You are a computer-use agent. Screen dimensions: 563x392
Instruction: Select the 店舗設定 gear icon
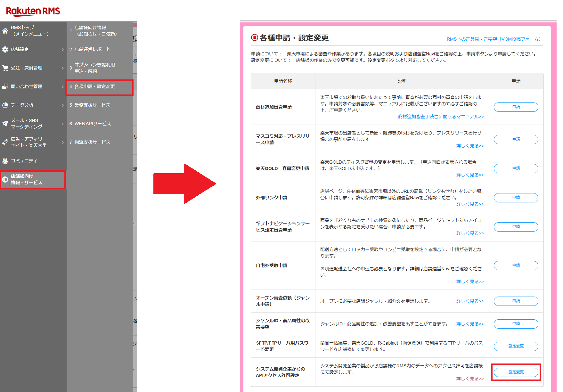pos(4,50)
